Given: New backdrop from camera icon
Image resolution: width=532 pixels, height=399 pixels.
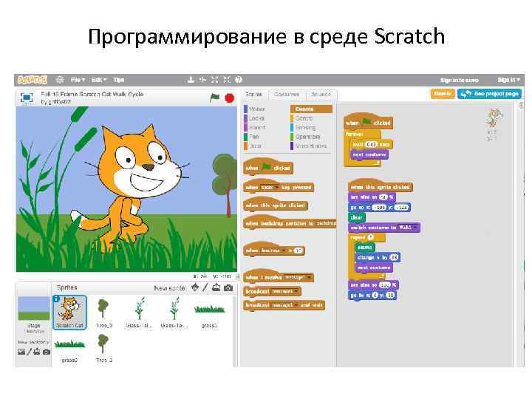Looking at the screenshot, I should 47,352.
